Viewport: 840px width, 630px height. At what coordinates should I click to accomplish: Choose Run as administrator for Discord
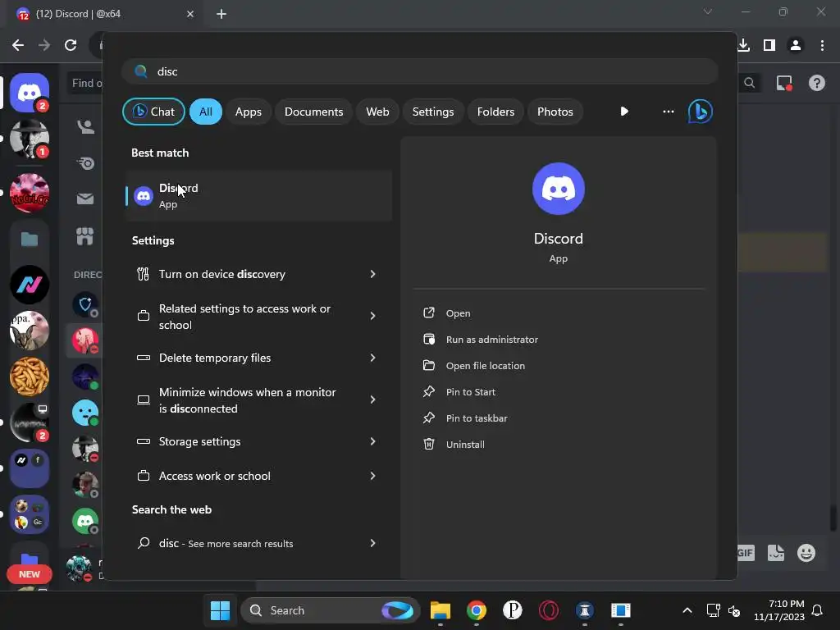481,339
